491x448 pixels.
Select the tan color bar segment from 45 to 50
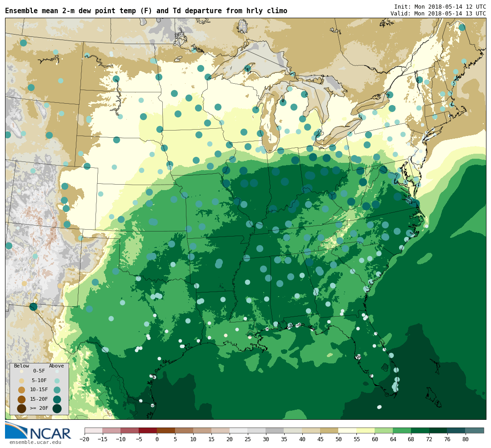pyautogui.click(x=330, y=430)
